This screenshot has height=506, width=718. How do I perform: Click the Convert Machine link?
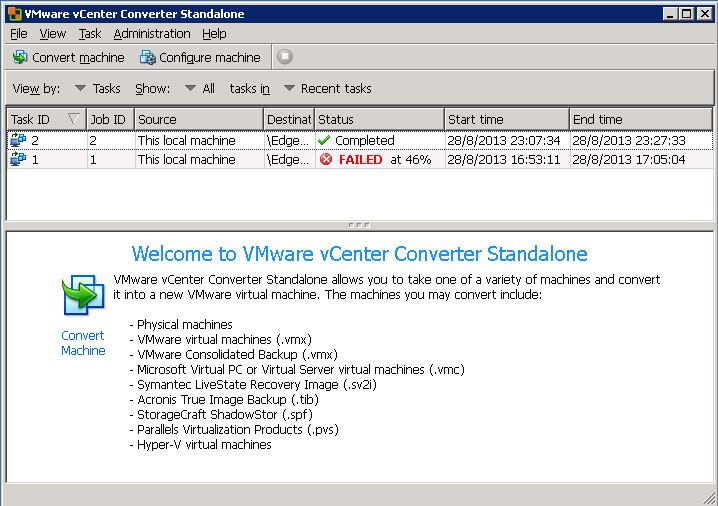click(x=83, y=343)
